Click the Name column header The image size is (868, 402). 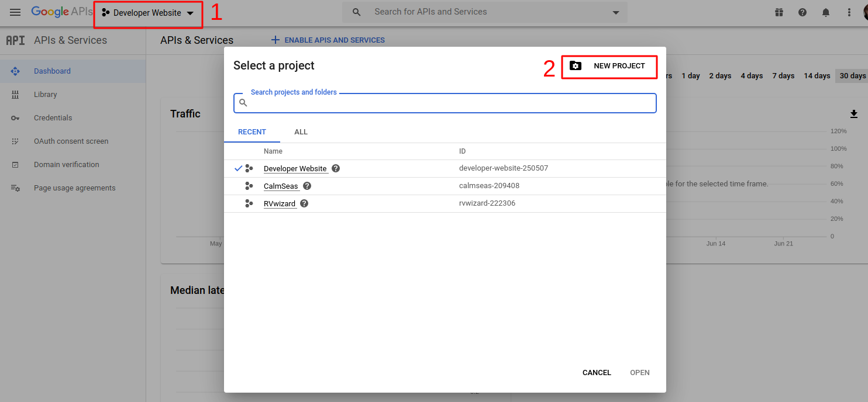(273, 151)
